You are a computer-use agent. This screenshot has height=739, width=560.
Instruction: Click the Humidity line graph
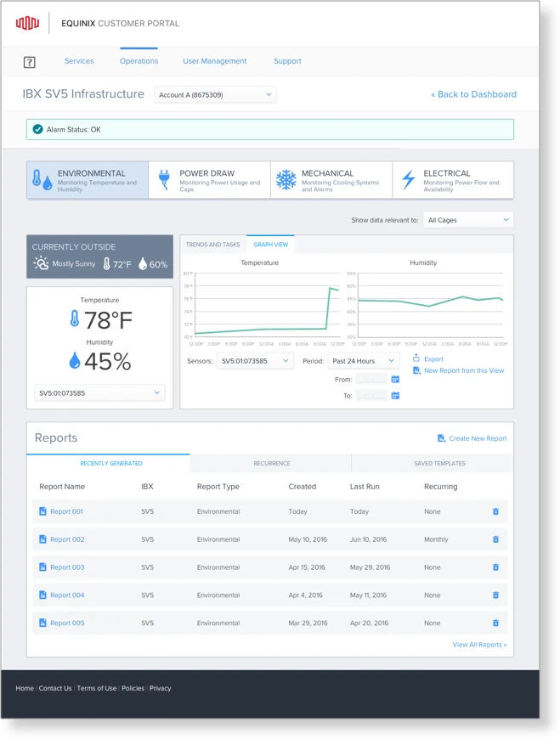pos(431,305)
